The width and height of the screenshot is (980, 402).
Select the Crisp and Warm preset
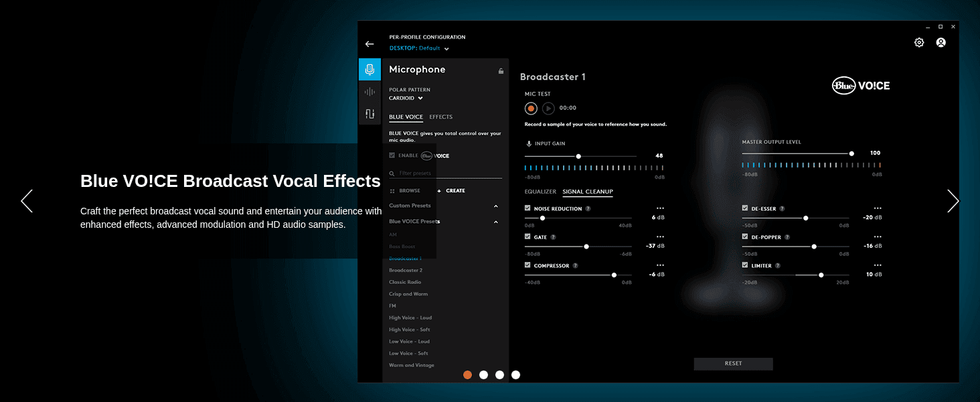pos(408,294)
